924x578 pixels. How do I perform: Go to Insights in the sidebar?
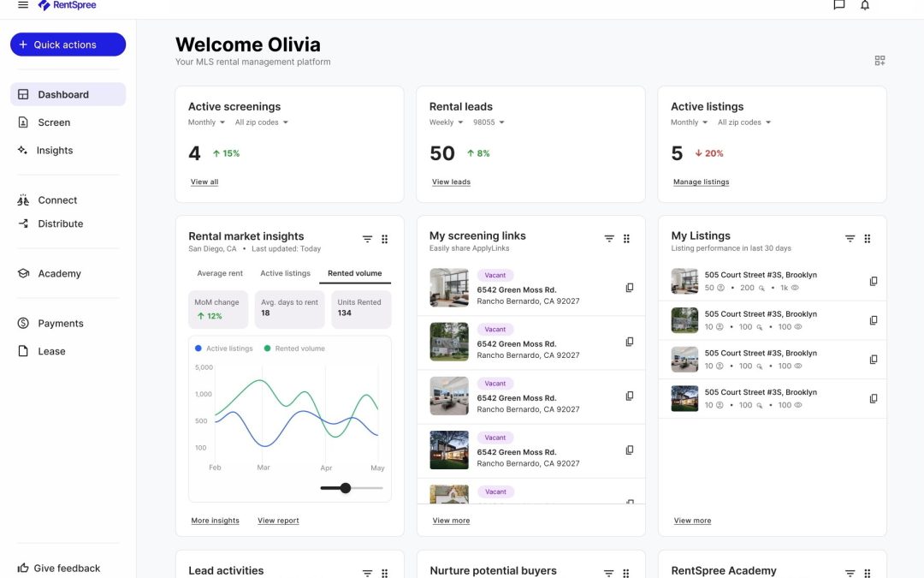[54, 151]
